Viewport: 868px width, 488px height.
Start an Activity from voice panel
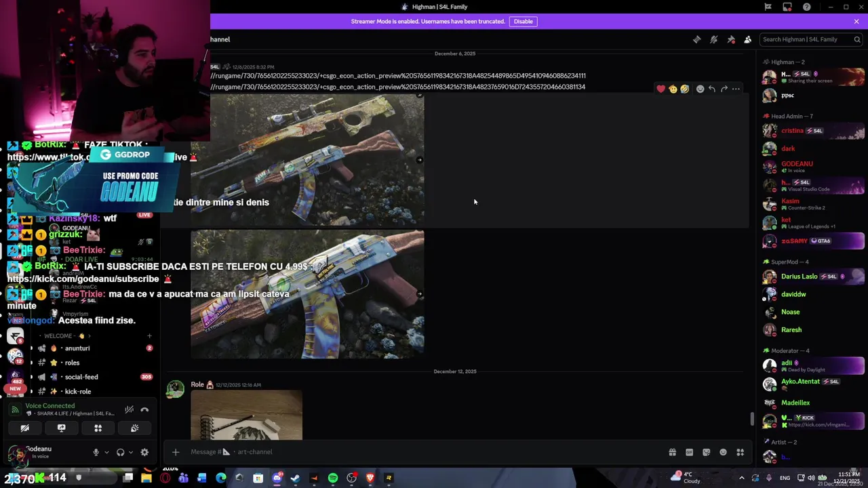[98, 428]
